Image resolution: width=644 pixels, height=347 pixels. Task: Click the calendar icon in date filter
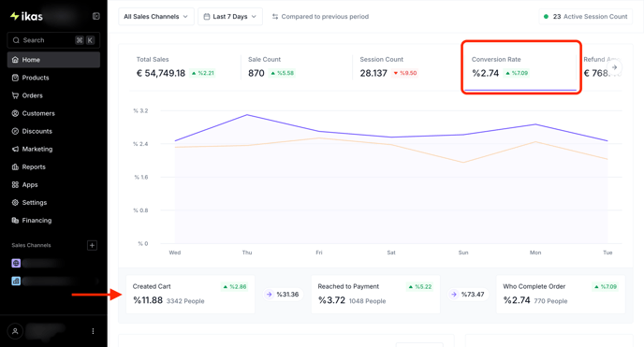(207, 17)
